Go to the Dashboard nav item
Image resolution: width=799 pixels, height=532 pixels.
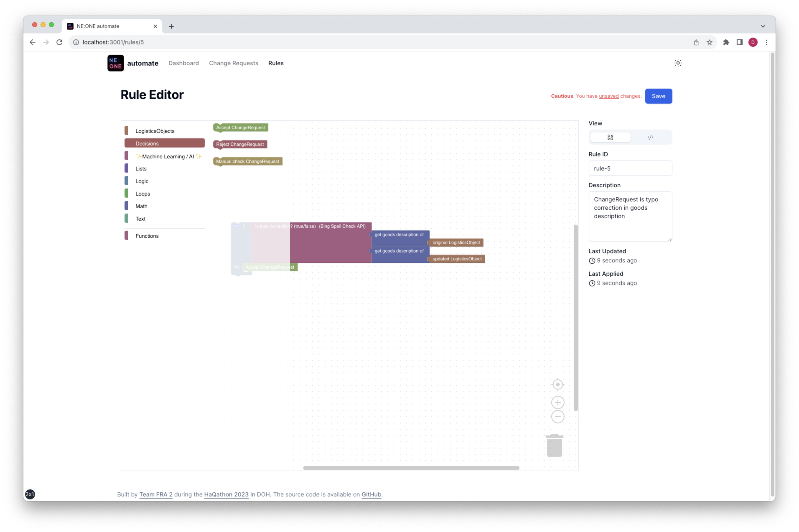pyautogui.click(x=183, y=63)
